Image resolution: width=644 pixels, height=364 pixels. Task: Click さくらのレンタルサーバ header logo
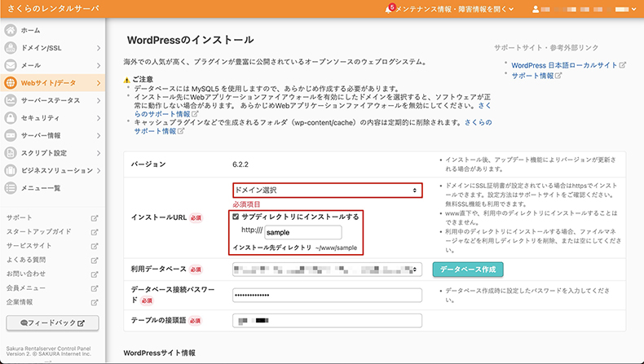[x=53, y=9]
